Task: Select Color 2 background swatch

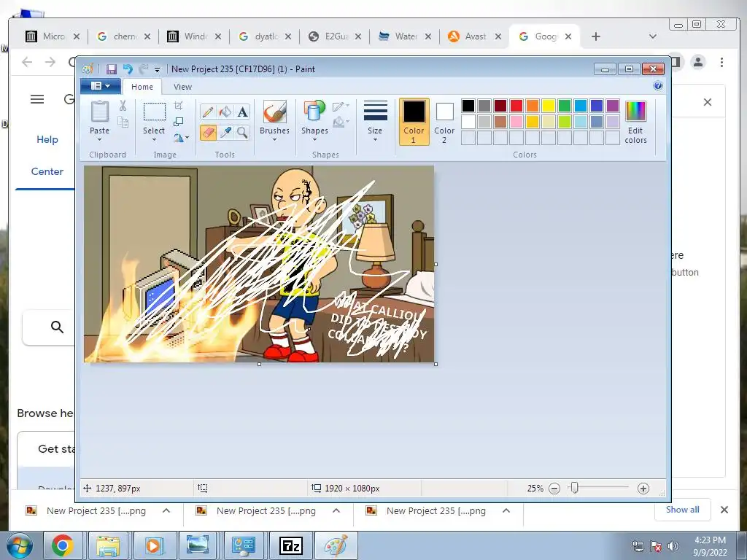Action: tap(444, 122)
